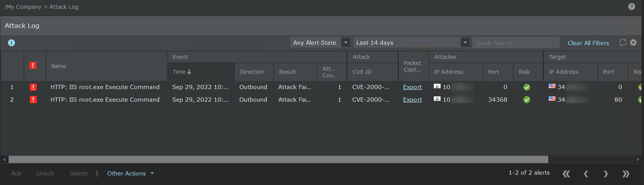Open the help question mark icon

[x=632, y=6]
